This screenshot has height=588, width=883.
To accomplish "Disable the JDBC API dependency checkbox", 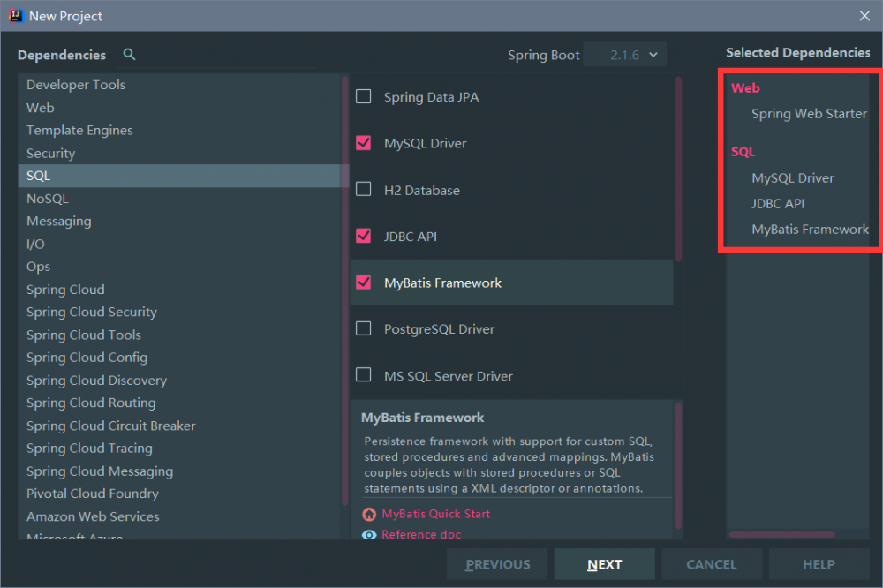I will click(363, 237).
